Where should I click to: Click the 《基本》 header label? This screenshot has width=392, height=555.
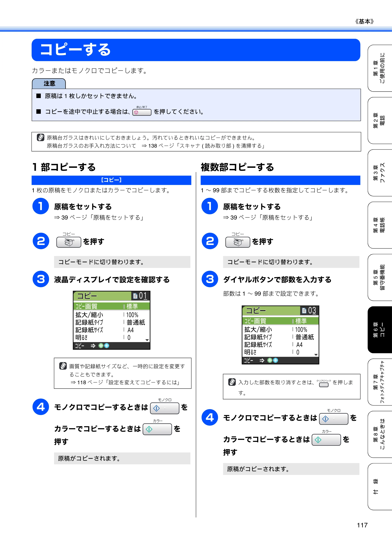(x=364, y=22)
